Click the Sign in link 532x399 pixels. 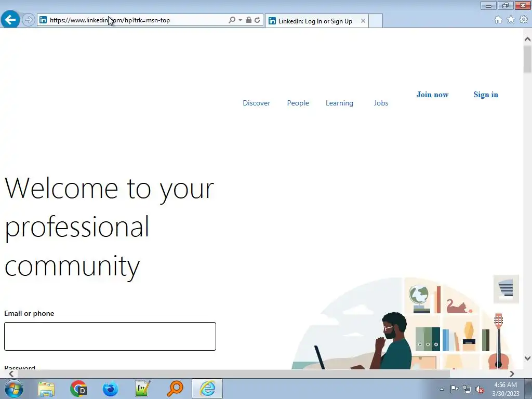click(x=486, y=95)
